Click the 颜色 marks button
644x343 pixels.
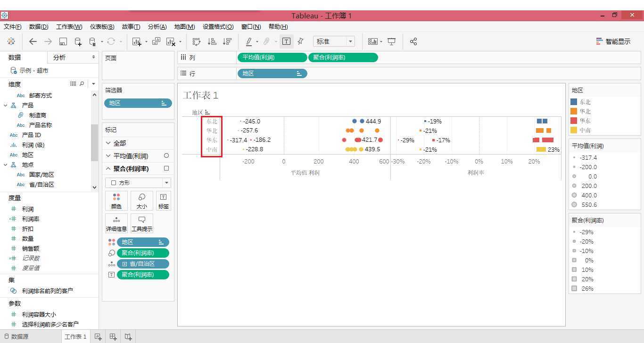116,201
